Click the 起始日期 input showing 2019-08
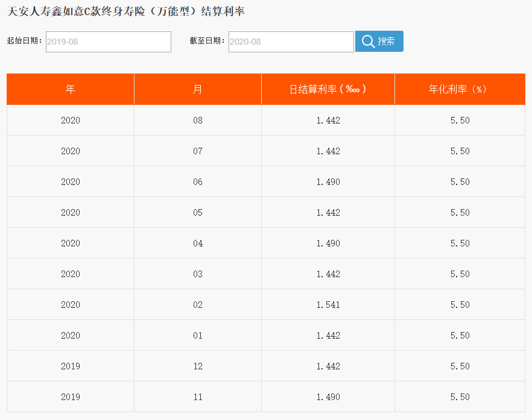 (x=109, y=42)
